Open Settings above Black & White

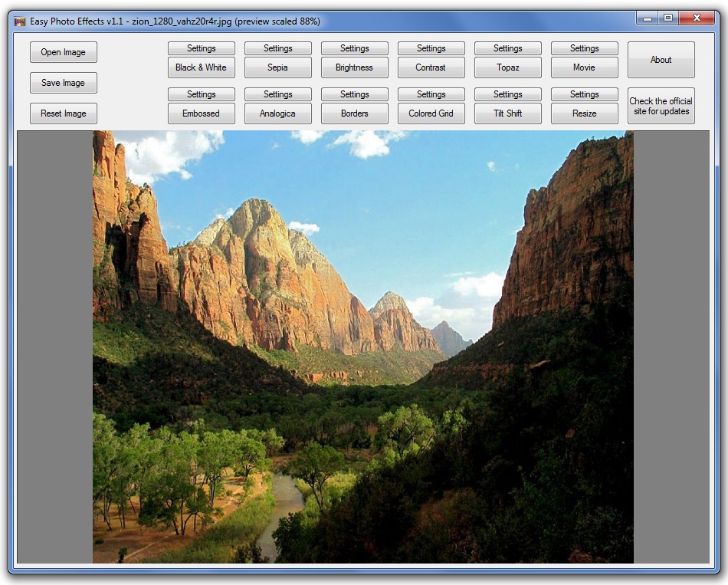point(201,48)
